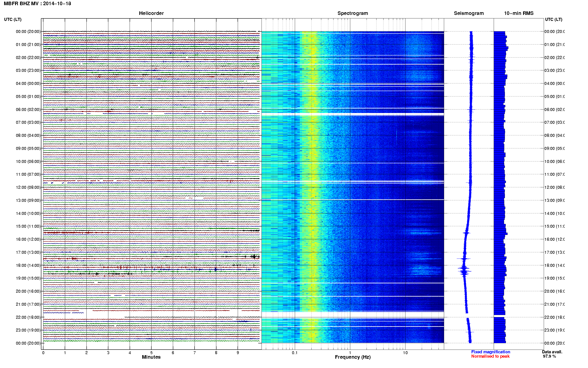This screenshot has width=588, height=368.
Task: Click the left '12:00 (08:00)' time label
Action: pyautogui.click(x=28, y=187)
